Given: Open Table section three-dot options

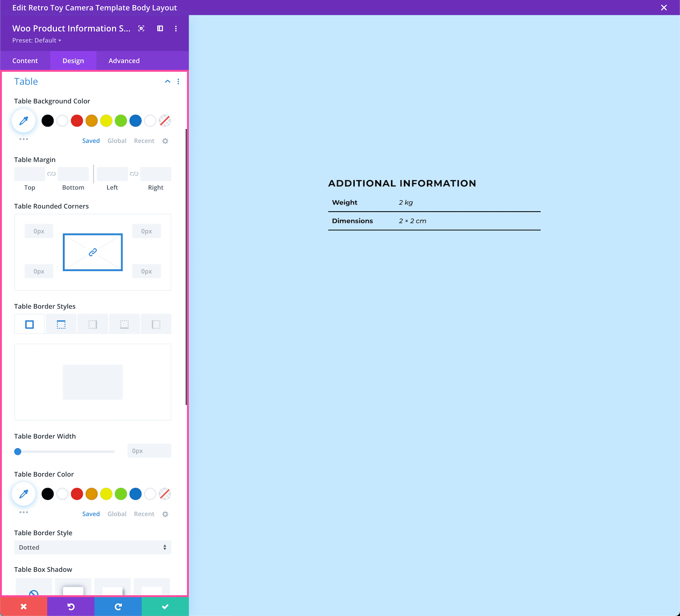Looking at the screenshot, I should click(x=178, y=82).
